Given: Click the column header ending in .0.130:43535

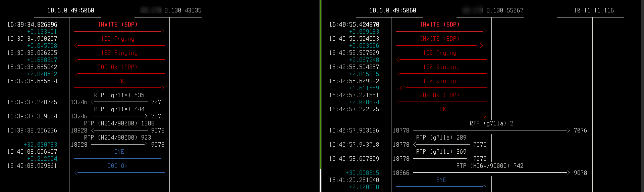Looking at the screenshot, I should click(x=171, y=11).
